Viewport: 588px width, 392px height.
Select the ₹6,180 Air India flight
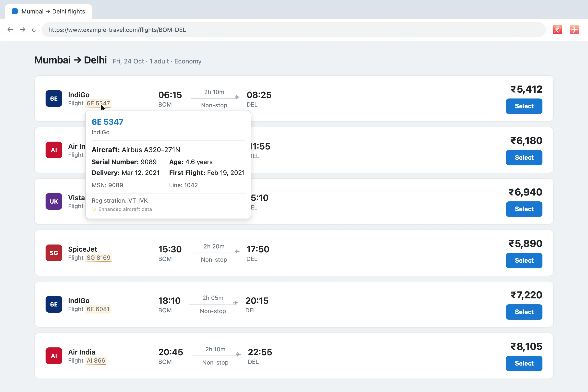point(524,158)
